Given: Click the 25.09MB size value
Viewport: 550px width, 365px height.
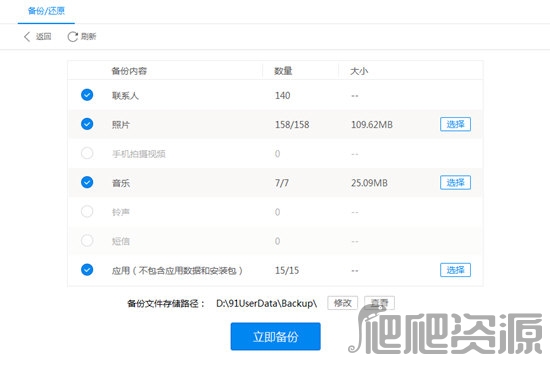Looking at the screenshot, I should click(369, 183).
